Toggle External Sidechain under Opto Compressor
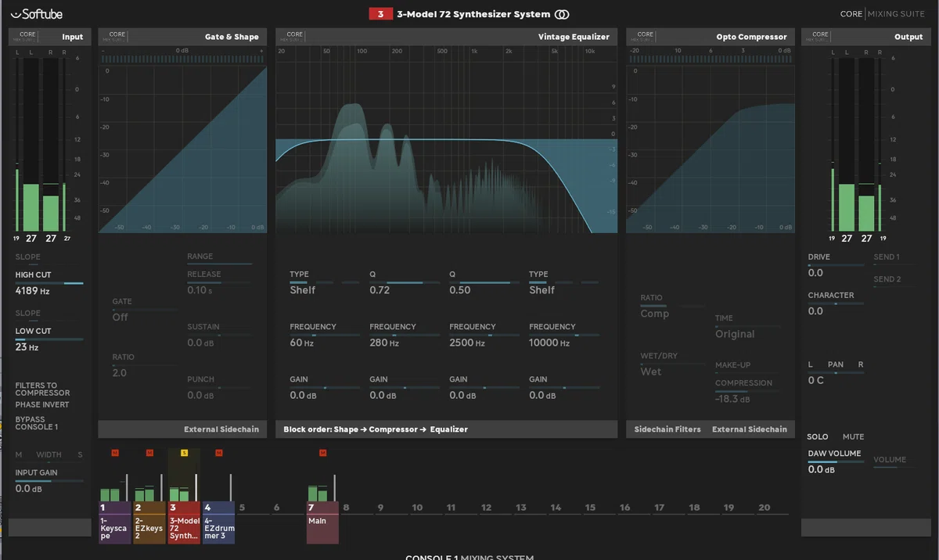This screenshot has height=560, width=939. tap(749, 429)
